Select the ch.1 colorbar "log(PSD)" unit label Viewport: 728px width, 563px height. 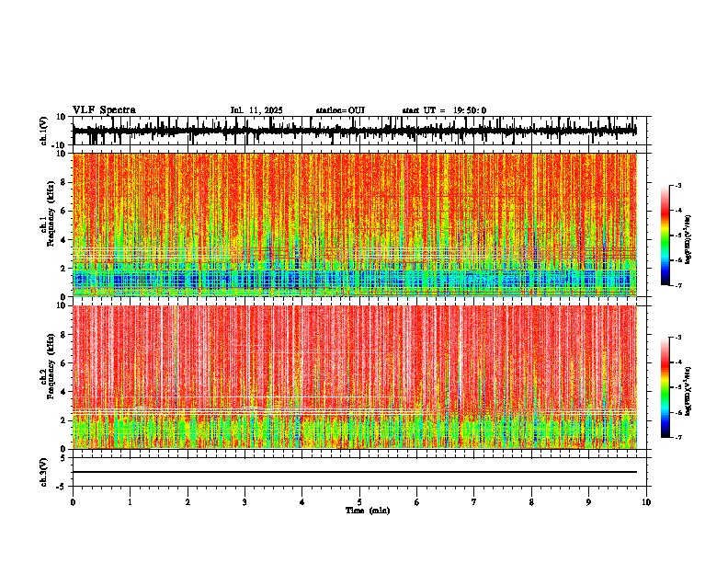(688, 240)
